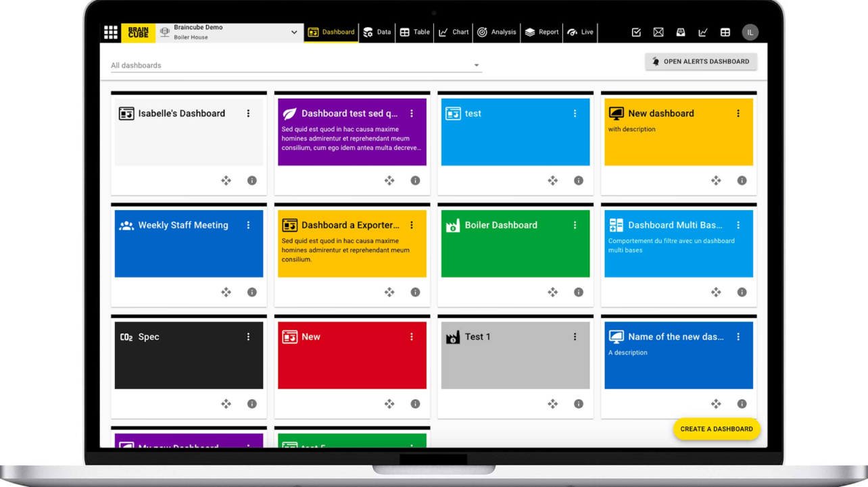Click the line chart icon in top-right bar
Viewport: 868px width, 487px height.
point(702,32)
